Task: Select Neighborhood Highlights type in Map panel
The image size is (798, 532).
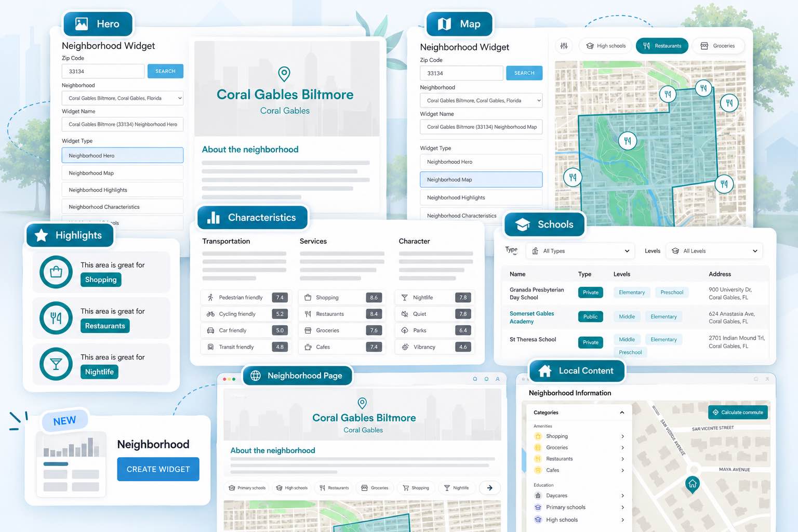Action: pyautogui.click(x=481, y=197)
